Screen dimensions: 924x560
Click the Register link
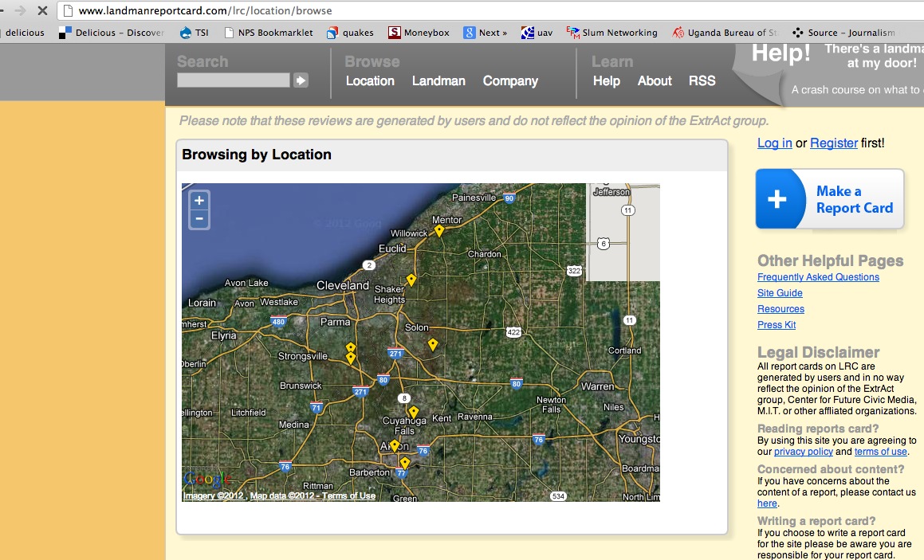tap(834, 143)
